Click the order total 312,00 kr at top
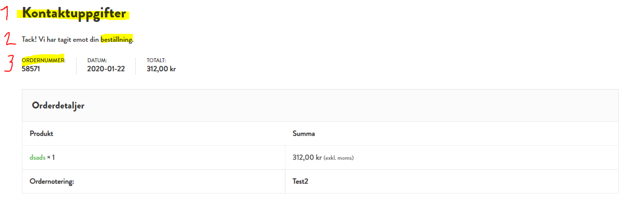 [161, 69]
